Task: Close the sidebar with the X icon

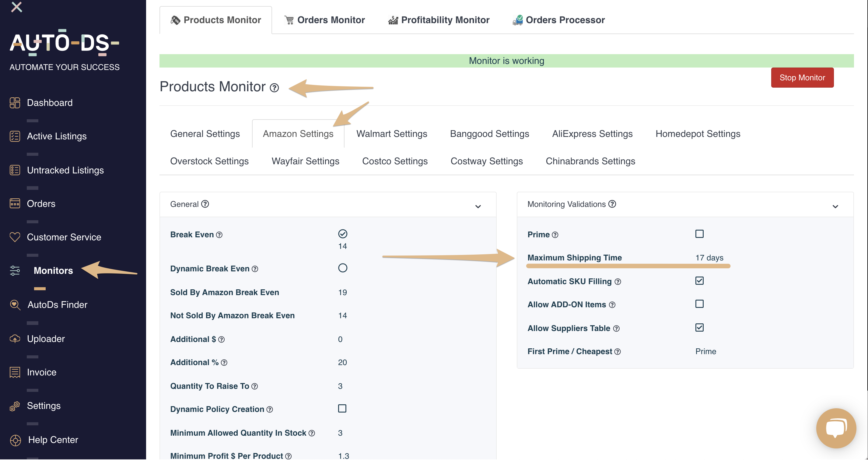Action: [x=16, y=7]
